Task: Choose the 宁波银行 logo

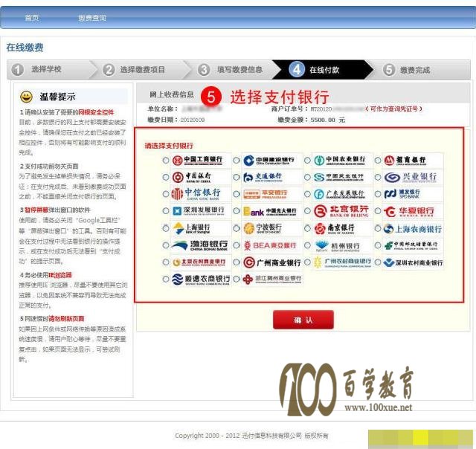Action: pos(272,228)
